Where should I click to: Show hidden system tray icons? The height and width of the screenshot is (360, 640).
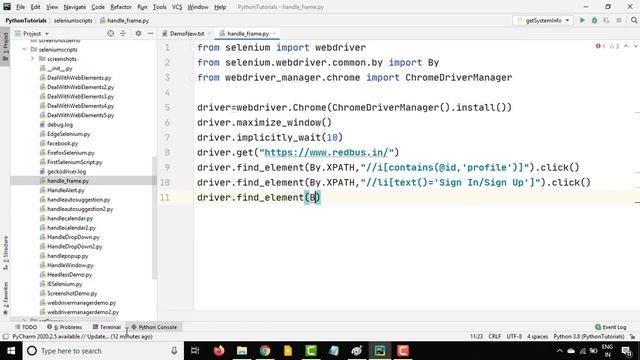559,351
